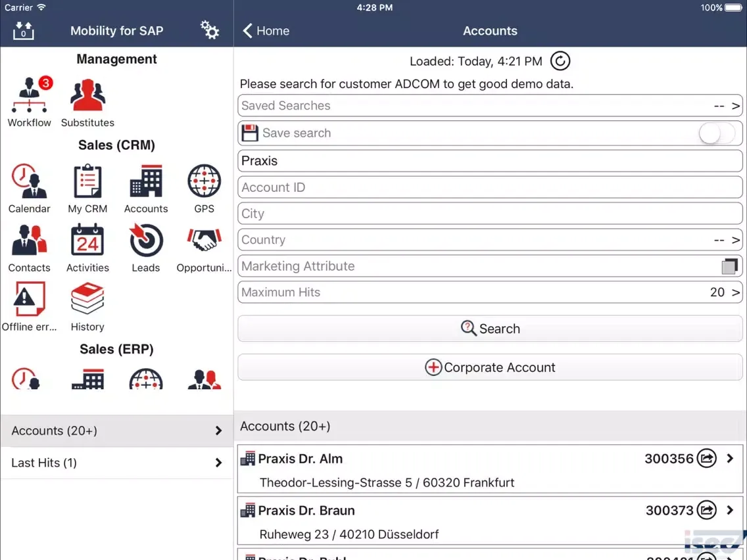The image size is (747, 560).
Task: Click the floppy disk Save search icon
Action: pyautogui.click(x=250, y=133)
